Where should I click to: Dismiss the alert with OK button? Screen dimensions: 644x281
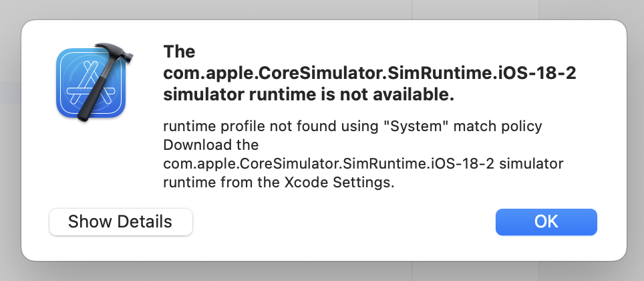pyautogui.click(x=546, y=221)
